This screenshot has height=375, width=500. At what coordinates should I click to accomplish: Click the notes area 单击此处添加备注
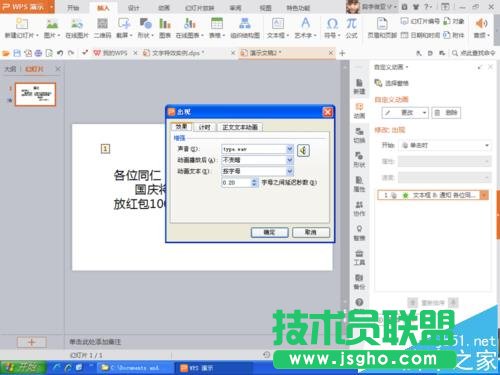[95, 342]
